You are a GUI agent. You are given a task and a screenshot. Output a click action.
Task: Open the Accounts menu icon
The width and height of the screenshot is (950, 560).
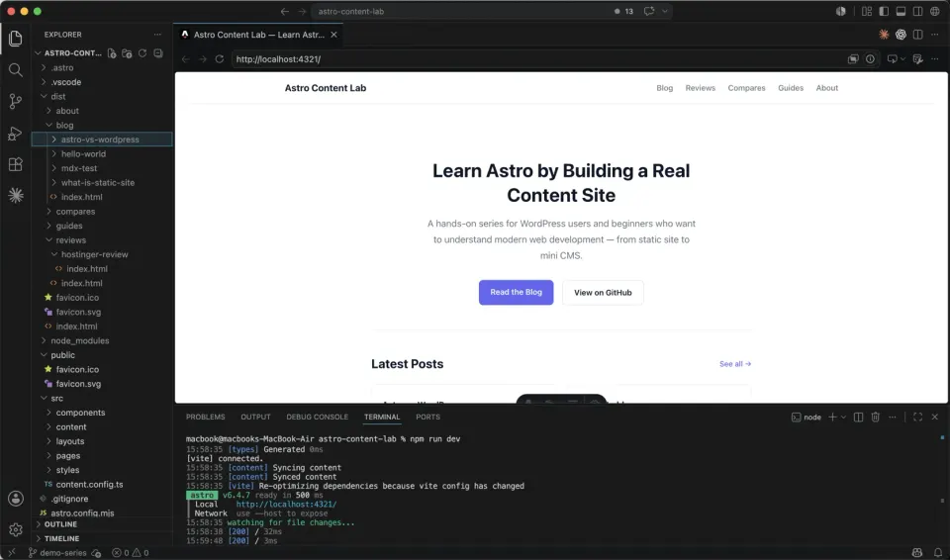[16, 499]
